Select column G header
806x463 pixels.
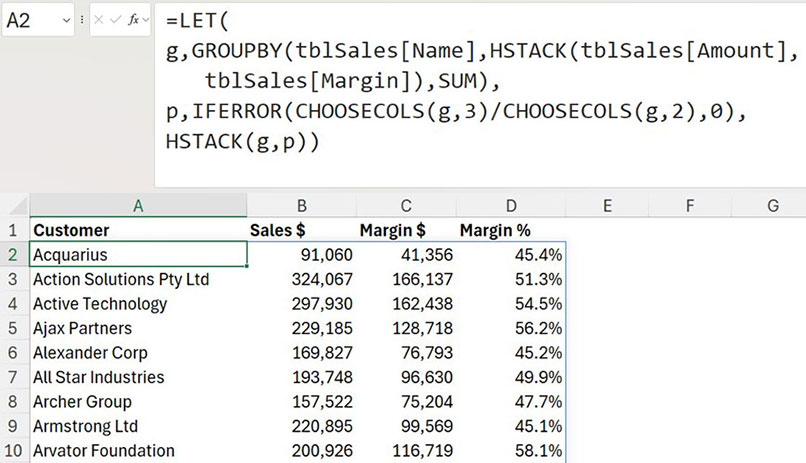coord(772,205)
